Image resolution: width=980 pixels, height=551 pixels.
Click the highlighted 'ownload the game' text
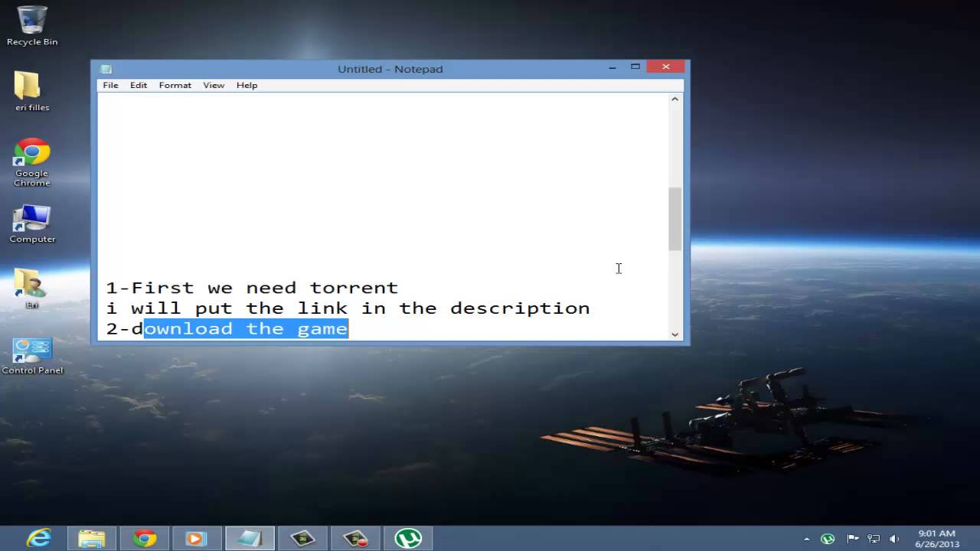coord(246,328)
